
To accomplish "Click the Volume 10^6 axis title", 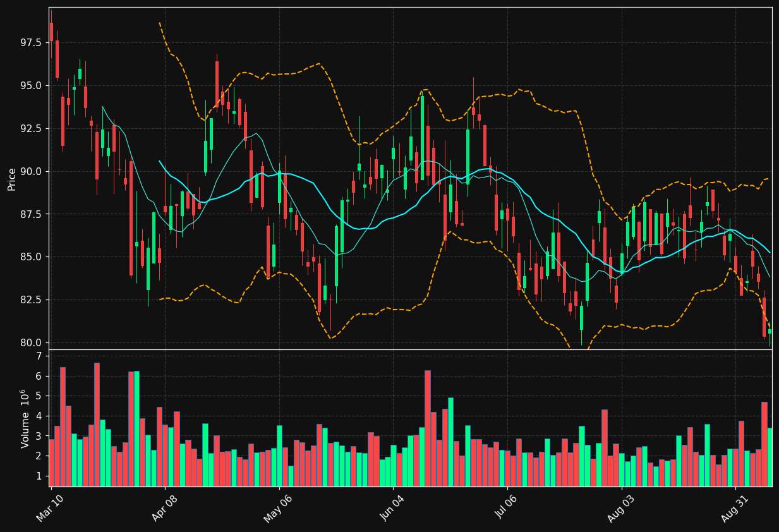I will pyautogui.click(x=25, y=418).
